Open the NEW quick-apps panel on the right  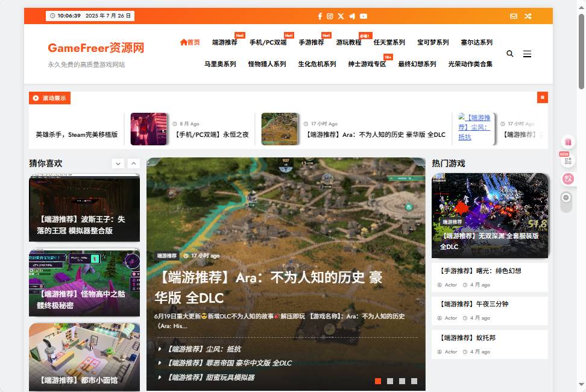click(x=567, y=161)
